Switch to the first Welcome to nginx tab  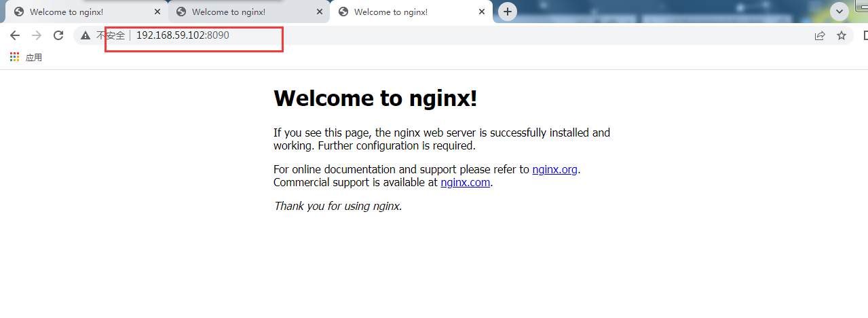click(x=87, y=12)
